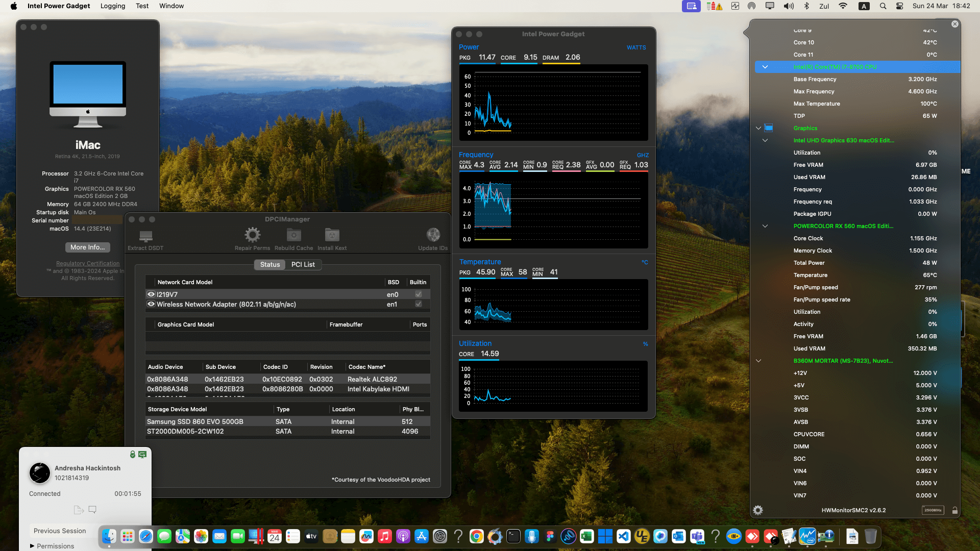Uncheck the Builtin checkbox for en0
This screenshot has height=551, width=980.
click(x=418, y=294)
